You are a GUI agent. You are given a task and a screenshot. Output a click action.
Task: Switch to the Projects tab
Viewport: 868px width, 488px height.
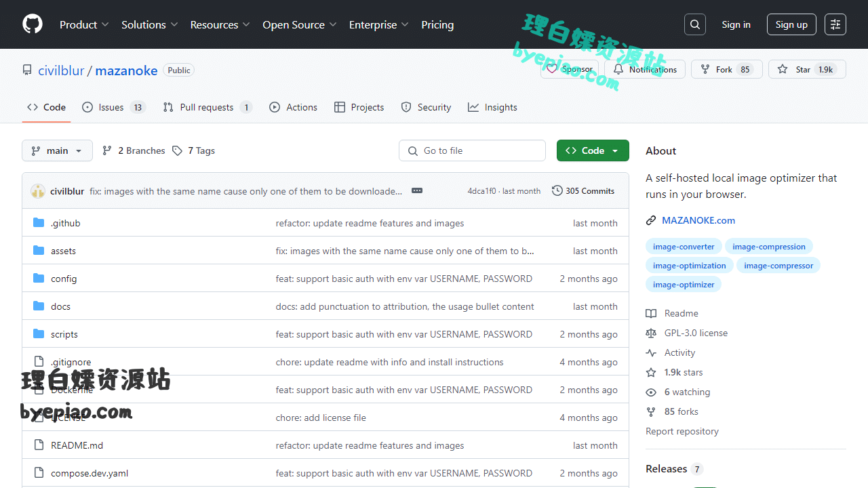pos(359,107)
